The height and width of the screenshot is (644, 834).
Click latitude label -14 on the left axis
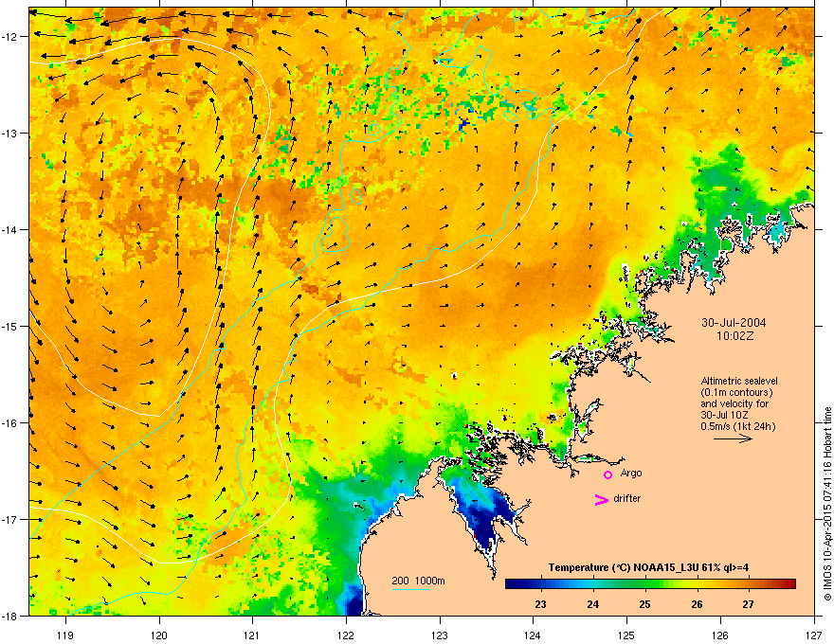tap(10, 229)
